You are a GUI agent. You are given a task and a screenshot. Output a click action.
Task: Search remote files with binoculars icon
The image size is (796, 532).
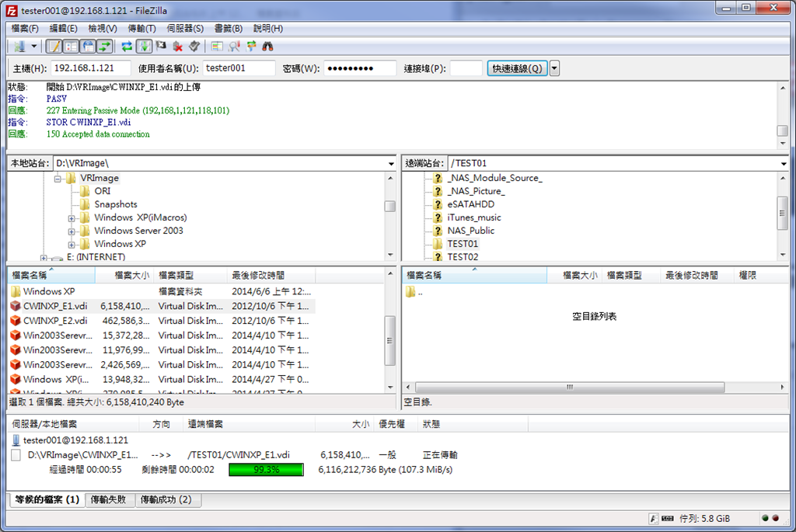[267, 47]
